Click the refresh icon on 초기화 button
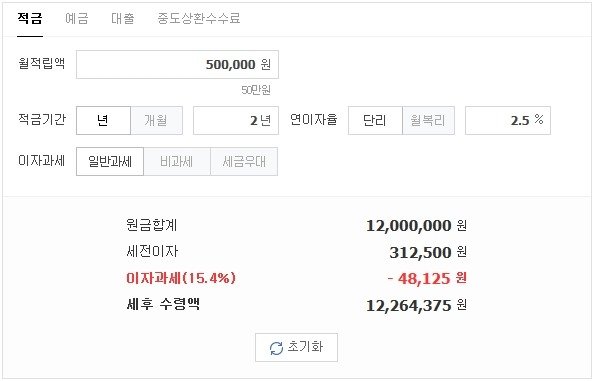The image size is (594, 381). click(x=276, y=348)
